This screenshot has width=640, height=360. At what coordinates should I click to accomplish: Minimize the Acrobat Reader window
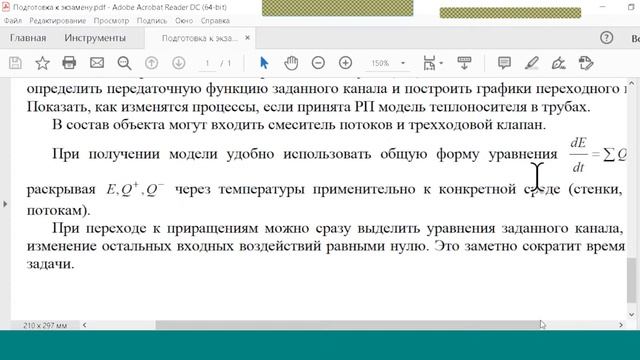click(x=603, y=7)
